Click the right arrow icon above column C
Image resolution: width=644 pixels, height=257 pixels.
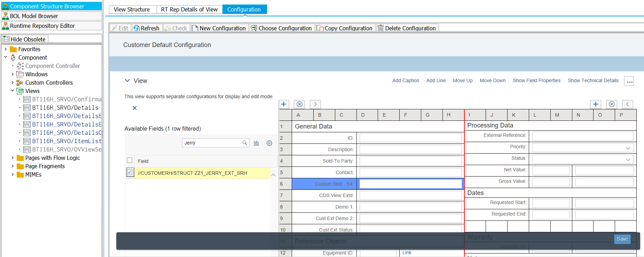point(315,104)
